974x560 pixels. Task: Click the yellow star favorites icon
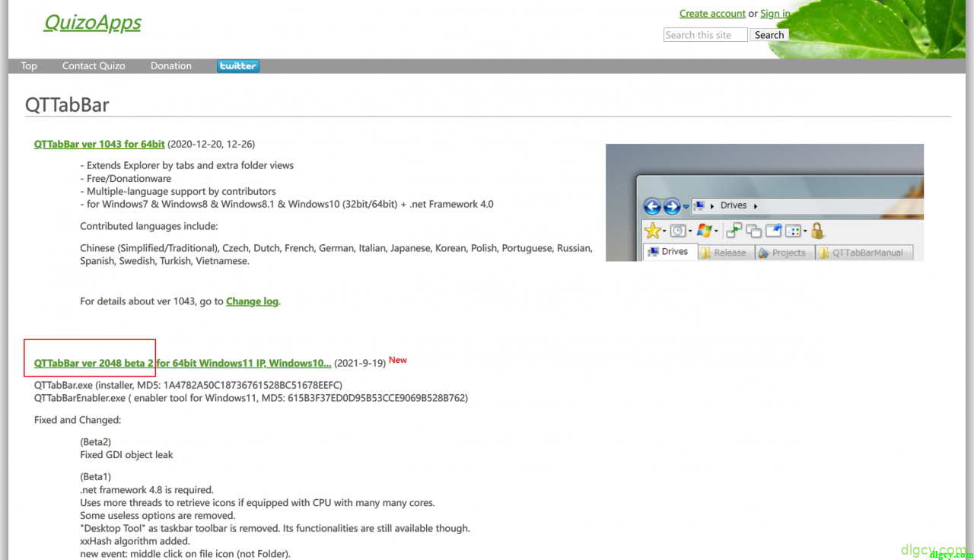pos(652,231)
